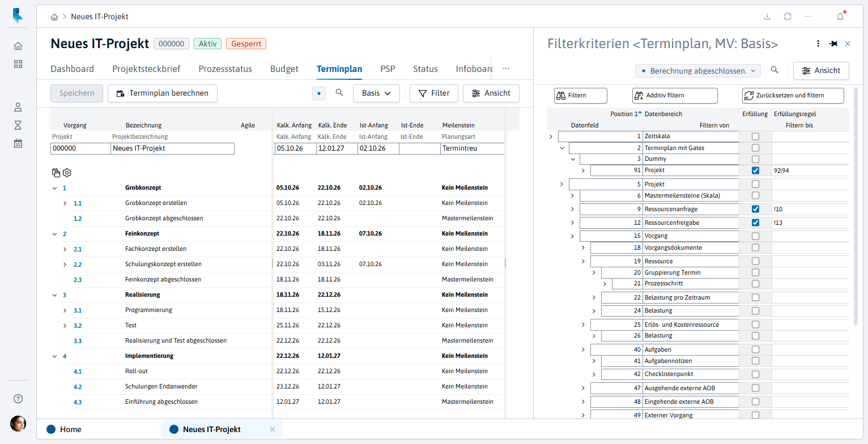Click Terminplan berechnen button

click(163, 93)
